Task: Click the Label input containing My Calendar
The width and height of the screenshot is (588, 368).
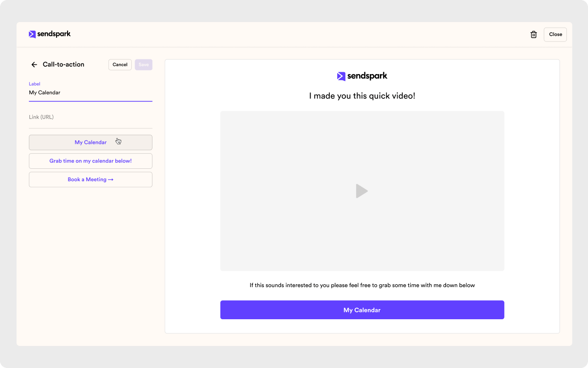Action: click(x=90, y=92)
